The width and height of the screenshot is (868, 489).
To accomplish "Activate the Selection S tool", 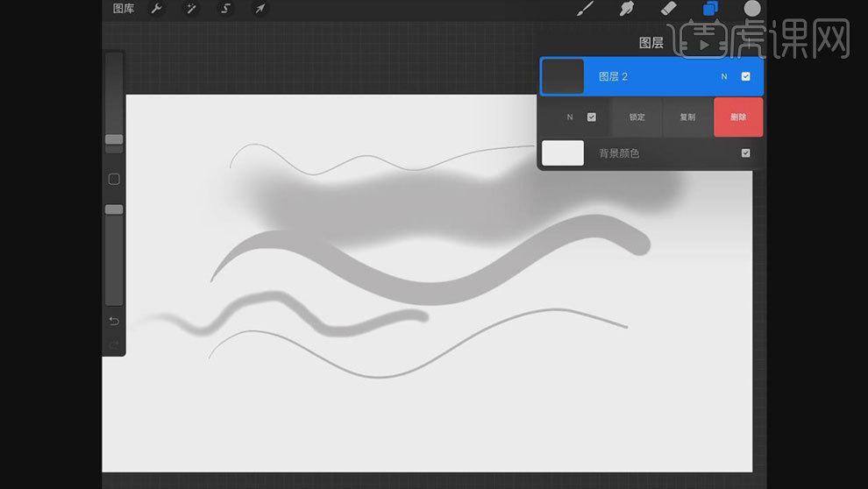I will point(225,8).
